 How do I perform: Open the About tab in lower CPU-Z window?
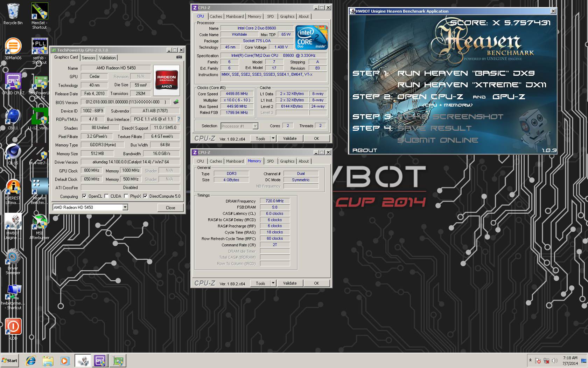point(304,161)
